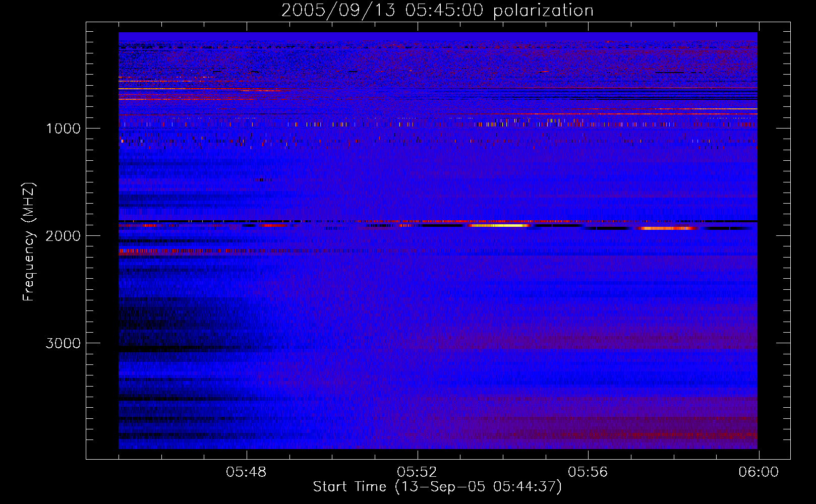This screenshot has width=816, height=504.
Task: Click the plot title '2005/09/13 05:45:00 polarization'
Action: [437, 10]
